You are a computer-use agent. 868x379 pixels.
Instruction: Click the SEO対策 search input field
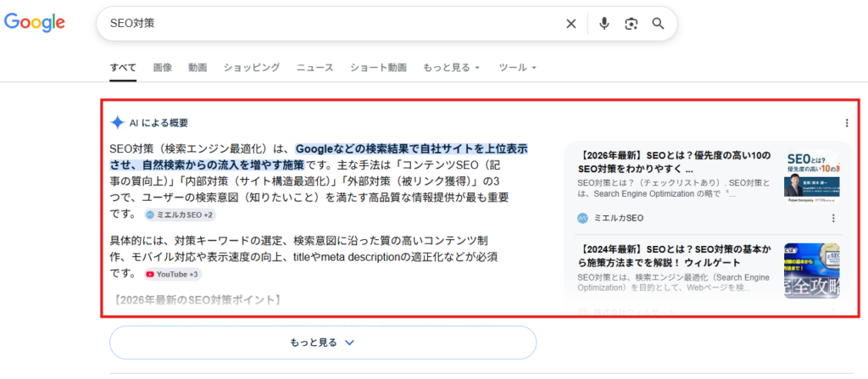(x=331, y=24)
